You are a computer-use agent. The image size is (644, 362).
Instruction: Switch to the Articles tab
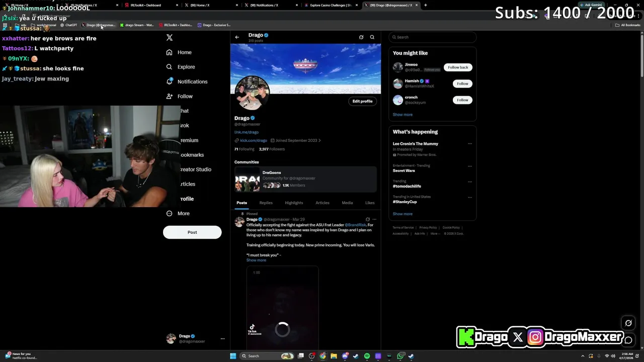click(323, 203)
